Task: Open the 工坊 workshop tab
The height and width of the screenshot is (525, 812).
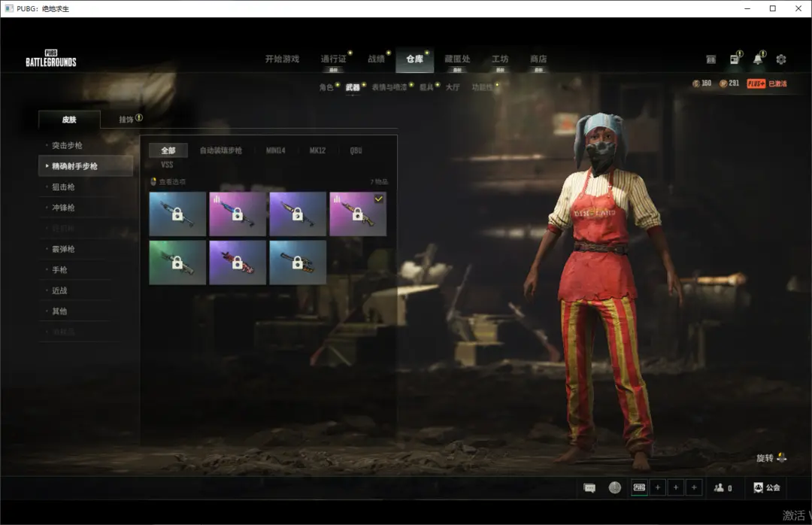Action: pos(500,59)
